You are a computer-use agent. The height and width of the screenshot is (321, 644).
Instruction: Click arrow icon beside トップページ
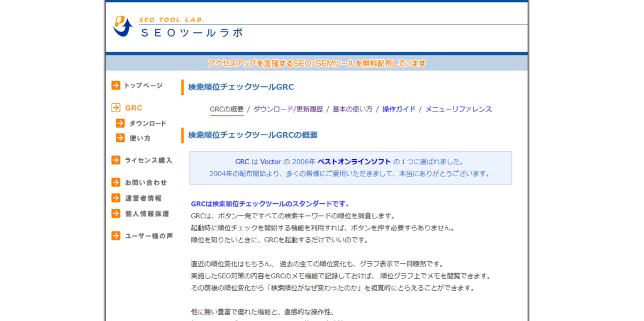tap(116, 86)
